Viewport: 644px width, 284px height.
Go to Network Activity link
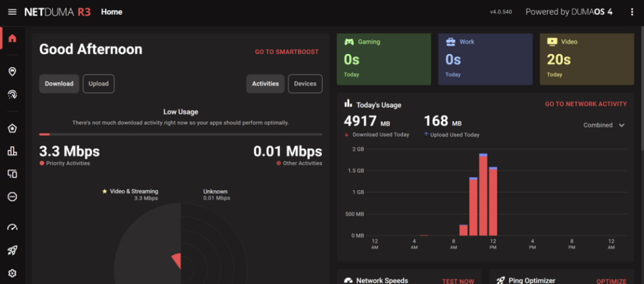[x=586, y=104]
